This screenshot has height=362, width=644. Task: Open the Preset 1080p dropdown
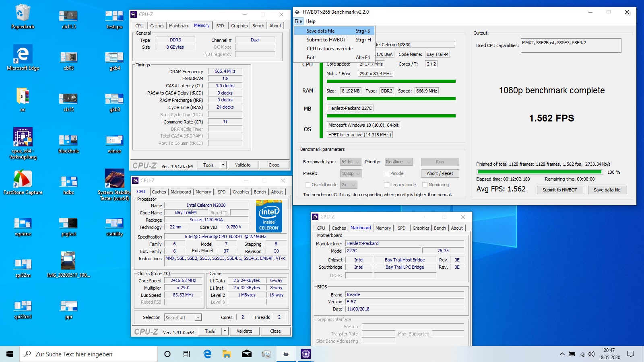point(351,173)
